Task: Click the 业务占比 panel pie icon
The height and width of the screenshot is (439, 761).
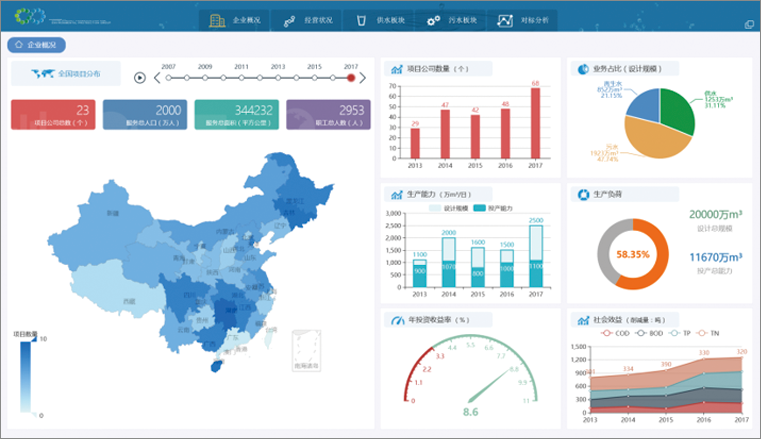Action: 582,69
